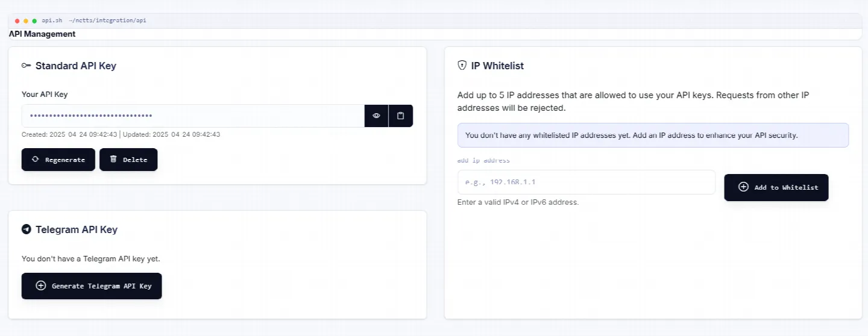The image size is (868, 336).
Task: Reveal API key with the eye icon
Action: (x=376, y=116)
